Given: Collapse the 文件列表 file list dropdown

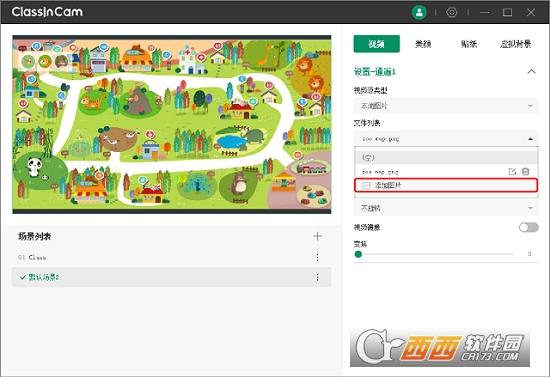Looking at the screenshot, I should point(446,139).
